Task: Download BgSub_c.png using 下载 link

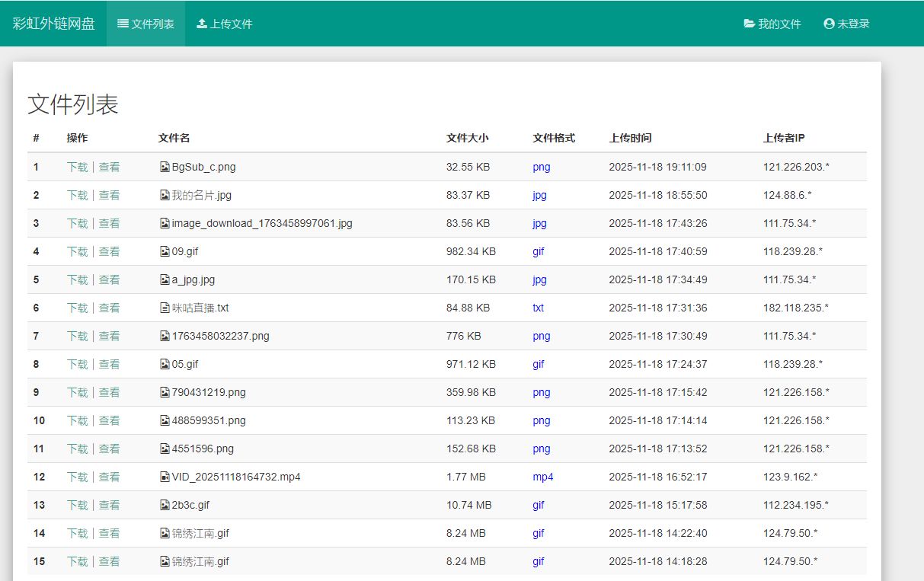Action: (77, 167)
